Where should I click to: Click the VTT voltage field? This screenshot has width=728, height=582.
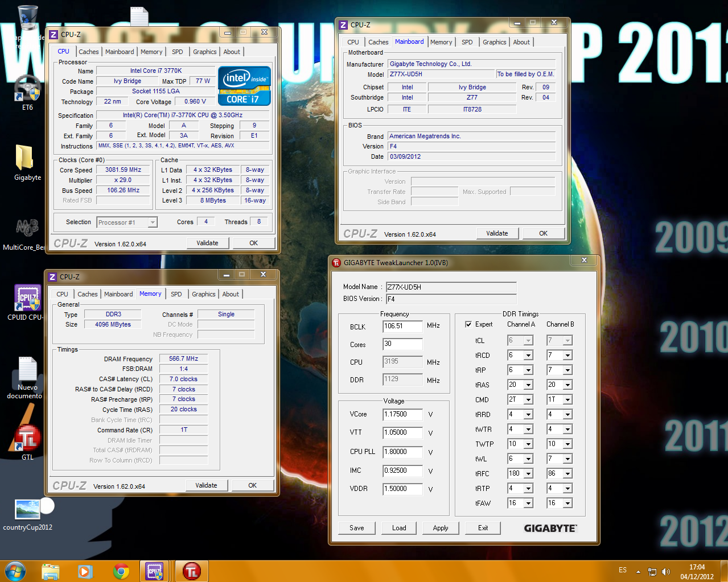tap(403, 432)
